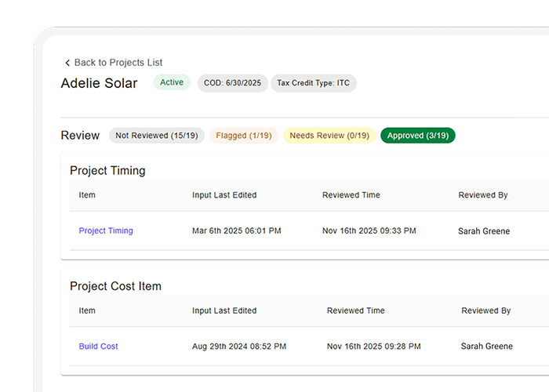Click Reviewed By header in Project Cost Item table
Image resolution: width=549 pixels, height=392 pixels.
click(486, 310)
